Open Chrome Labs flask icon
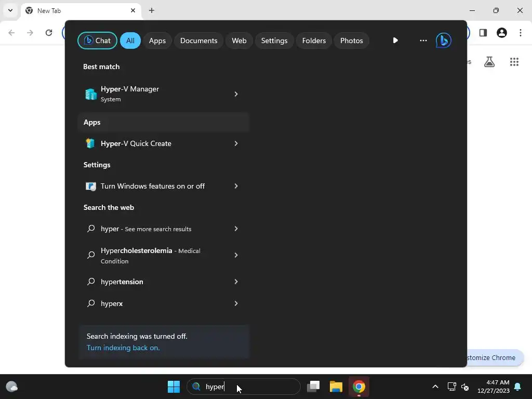532x399 pixels. click(x=489, y=62)
